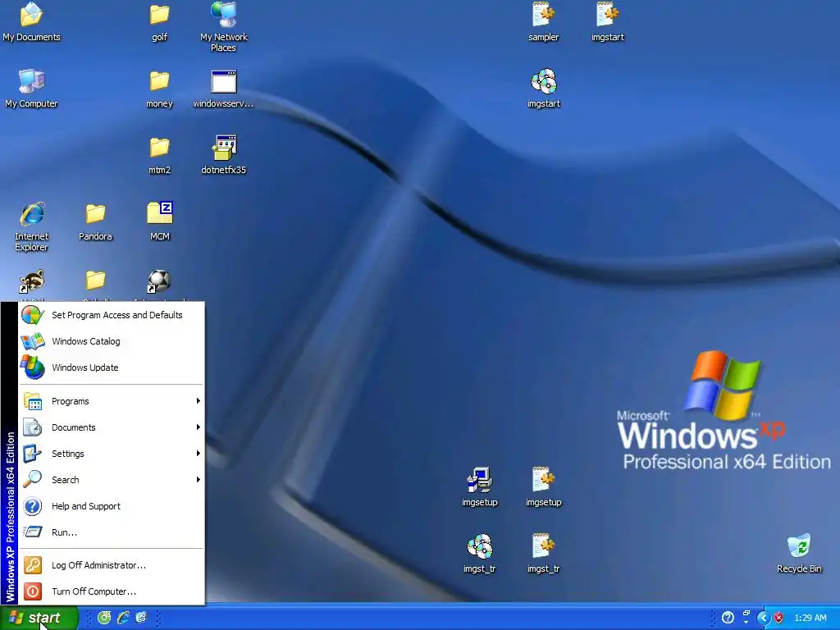Show hidden tray icons chevron
Screen dimensions: 840x630
(763, 618)
